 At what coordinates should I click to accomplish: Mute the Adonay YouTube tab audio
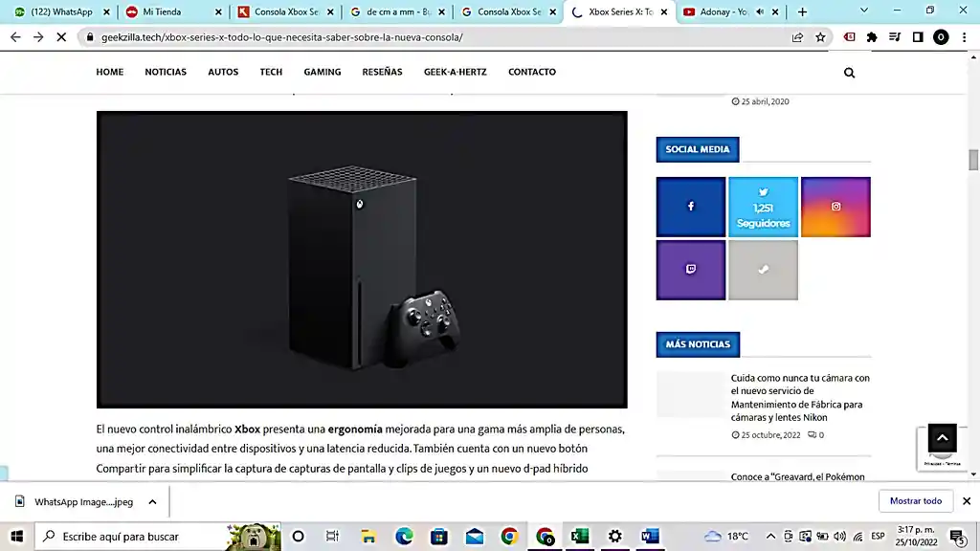pyautogui.click(x=759, y=12)
